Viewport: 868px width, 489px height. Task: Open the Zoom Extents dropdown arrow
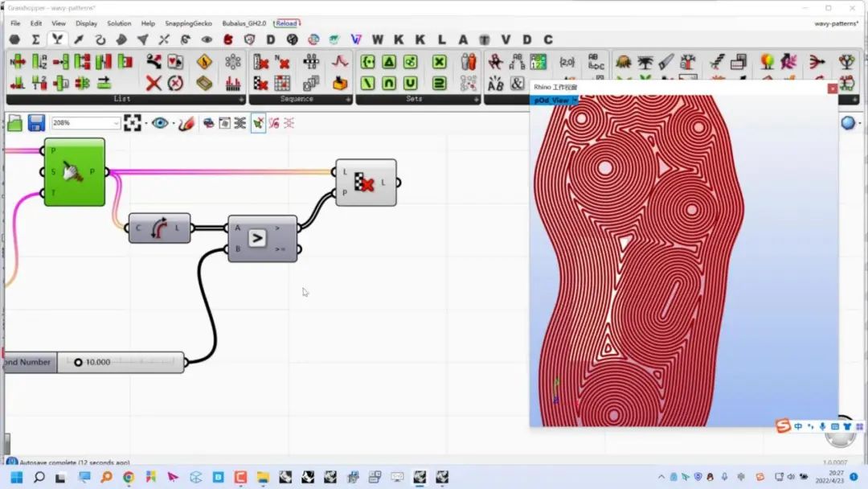145,123
